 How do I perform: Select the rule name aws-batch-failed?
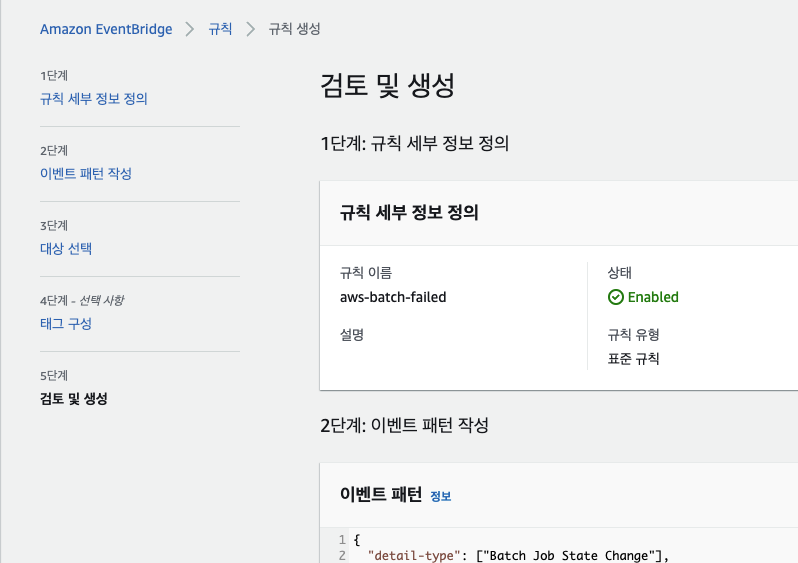[393, 297]
